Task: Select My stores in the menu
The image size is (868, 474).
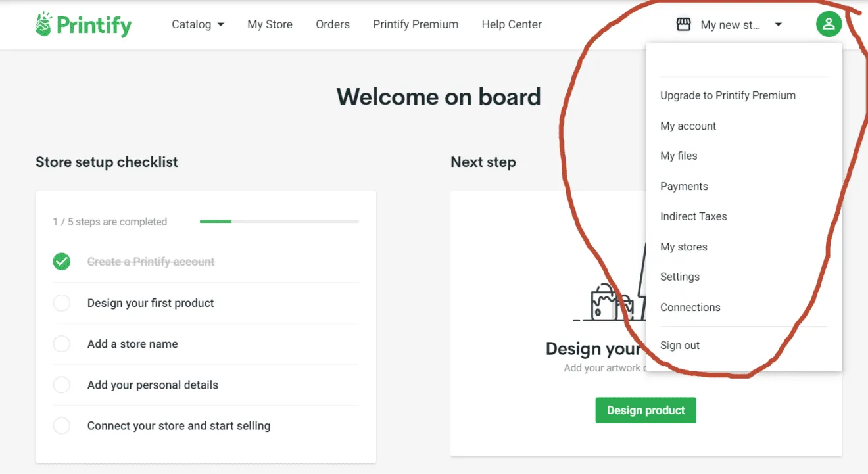Action: click(684, 247)
